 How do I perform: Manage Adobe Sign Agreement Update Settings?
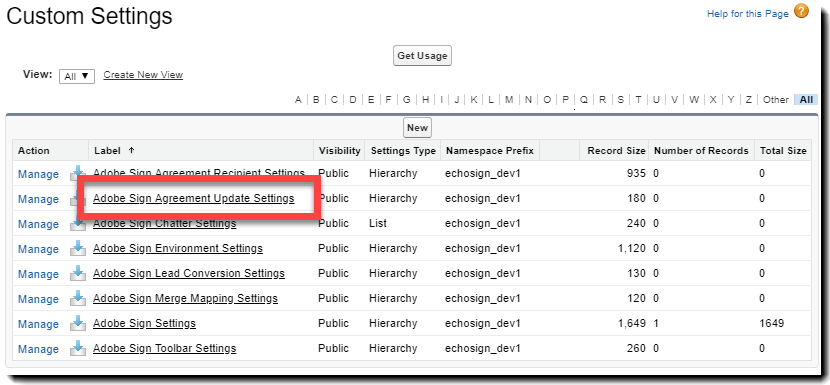point(38,199)
